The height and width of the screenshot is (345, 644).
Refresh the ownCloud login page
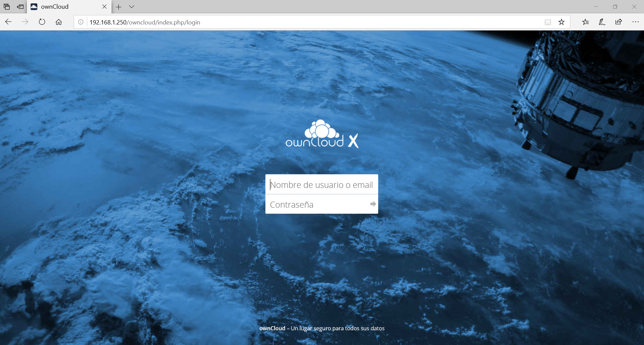pyautogui.click(x=42, y=21)
